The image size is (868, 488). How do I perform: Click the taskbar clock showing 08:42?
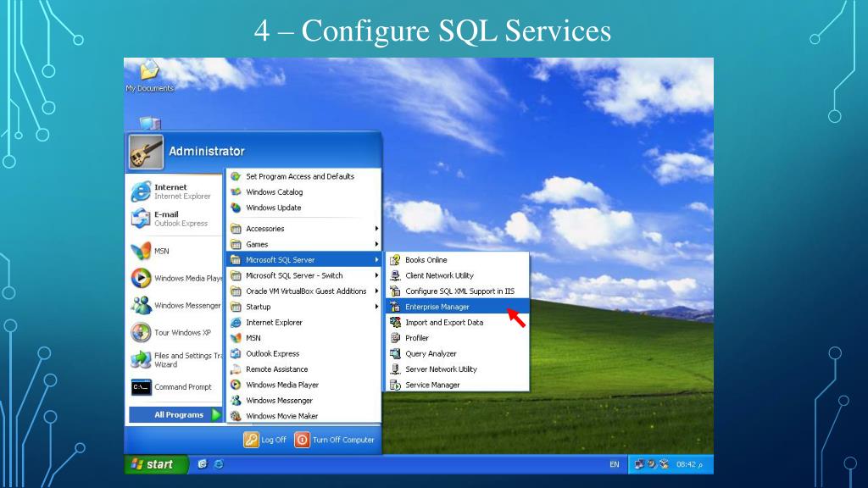pos(689,465)
